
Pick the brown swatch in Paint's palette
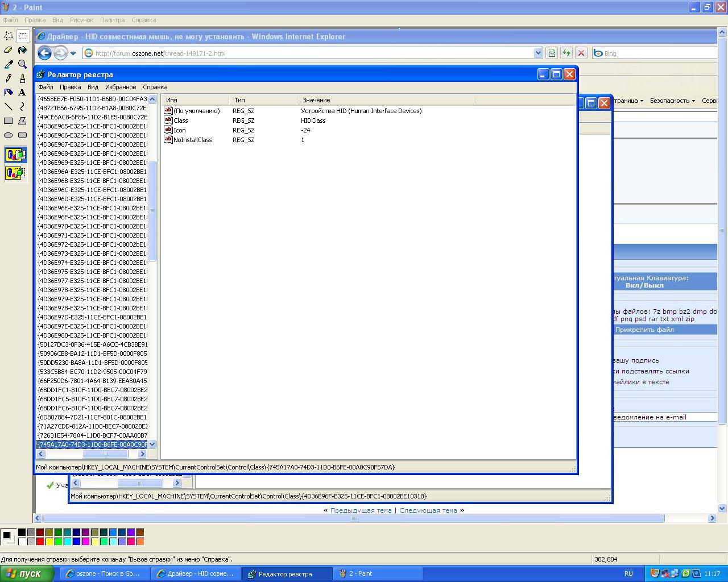tap(140, 533)
